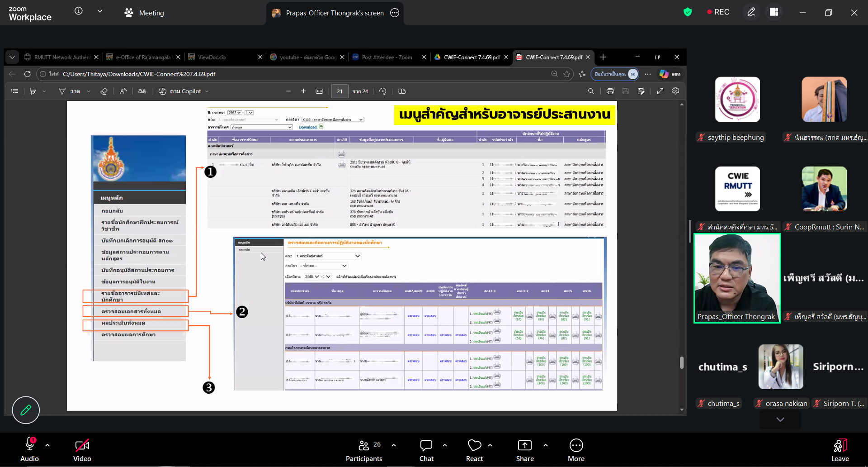Expand more participant thumbnails with chevron

click(780, 419)
